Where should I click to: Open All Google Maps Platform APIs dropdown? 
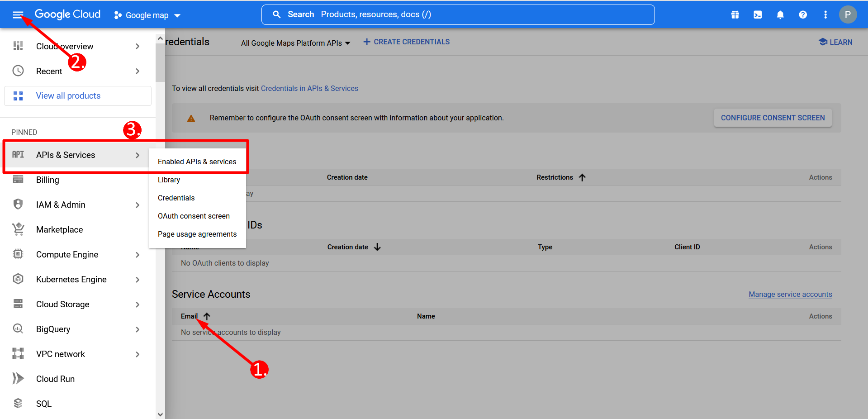[296, 43]
